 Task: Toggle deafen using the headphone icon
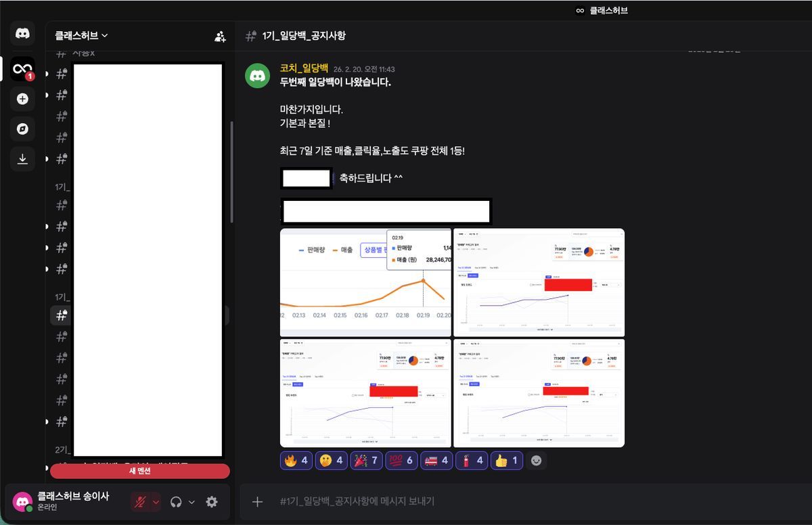pyautogui.click(x=177, y=501)
